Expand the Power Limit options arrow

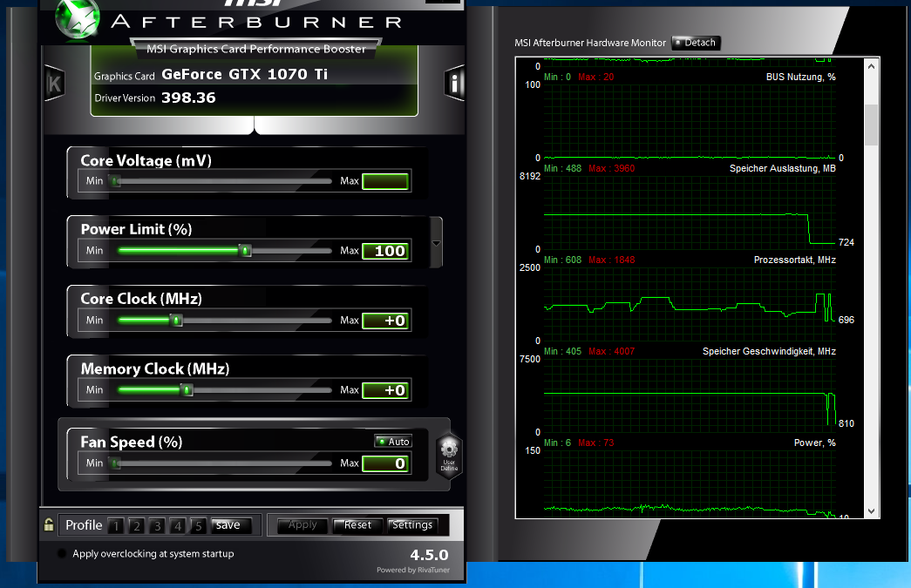tap(436, 243)
